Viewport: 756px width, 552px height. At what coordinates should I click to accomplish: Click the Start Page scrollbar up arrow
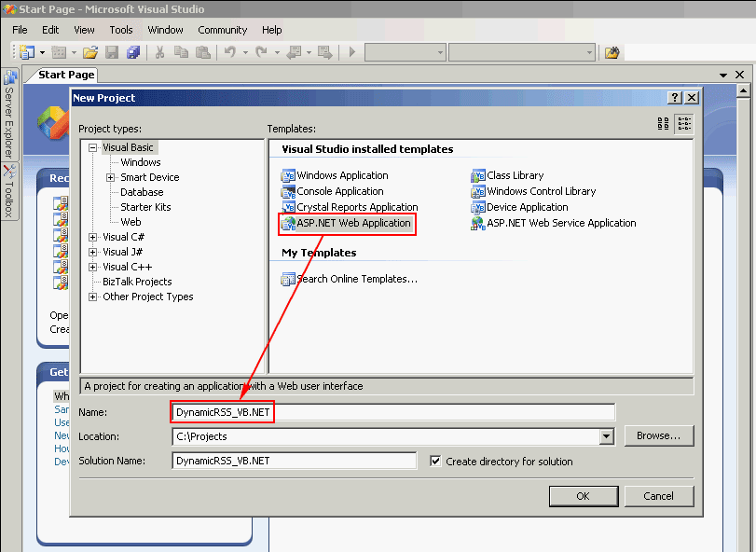[x=744, y=91]
